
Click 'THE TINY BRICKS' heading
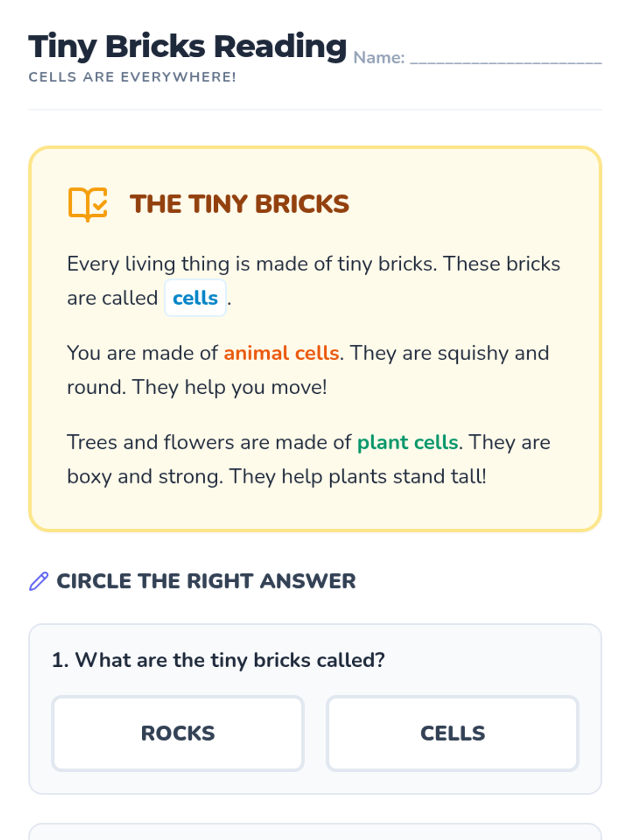(239, 204)
